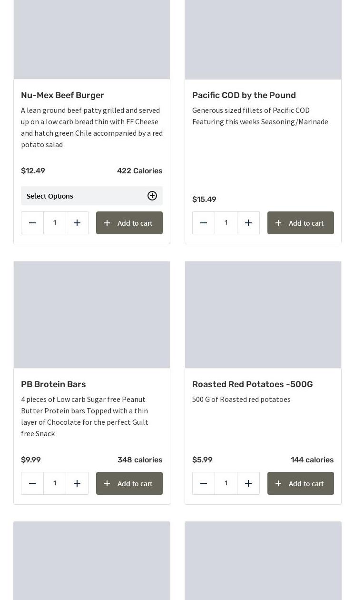Expand Select Options for the Beef Burger
Image resolution: width=364 pixels, height=600 pixels.
coord(86,196)
